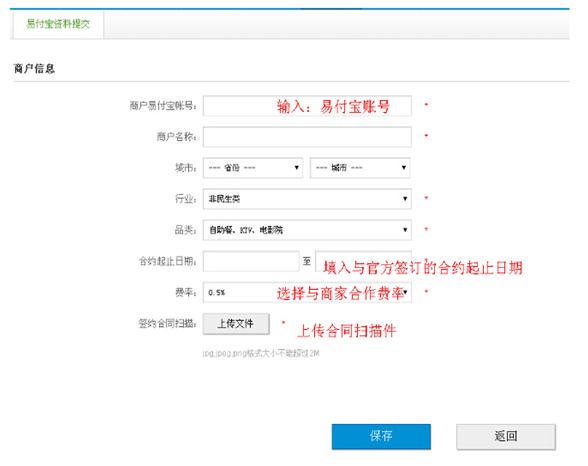
Task: Expand the 品类 category dropdown
Action: pos(307,230)
